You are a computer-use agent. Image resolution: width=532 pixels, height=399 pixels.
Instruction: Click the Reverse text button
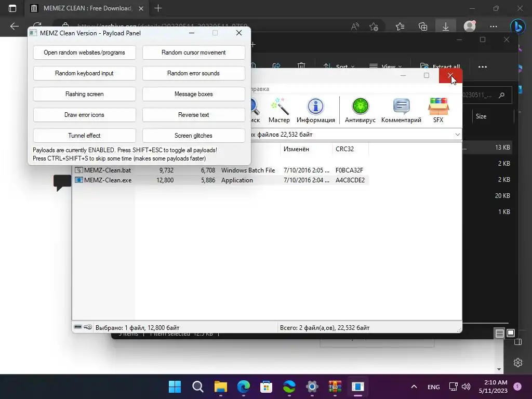click(x=193, y=115)
